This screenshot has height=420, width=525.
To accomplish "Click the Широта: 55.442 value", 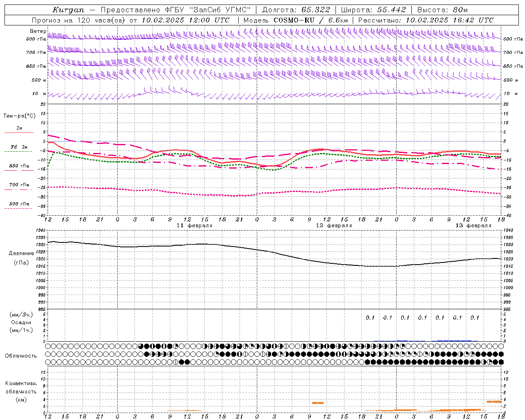I will 374,10.
